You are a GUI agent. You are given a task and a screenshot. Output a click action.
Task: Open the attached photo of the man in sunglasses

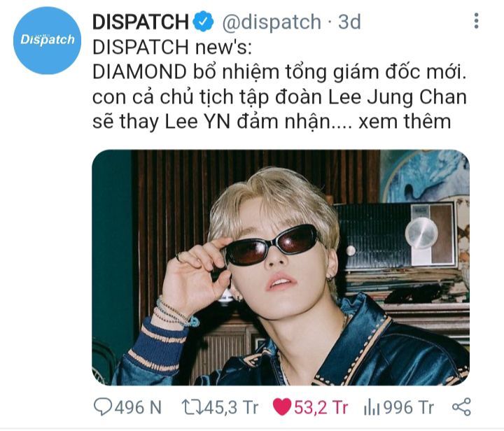click(281, 267)
